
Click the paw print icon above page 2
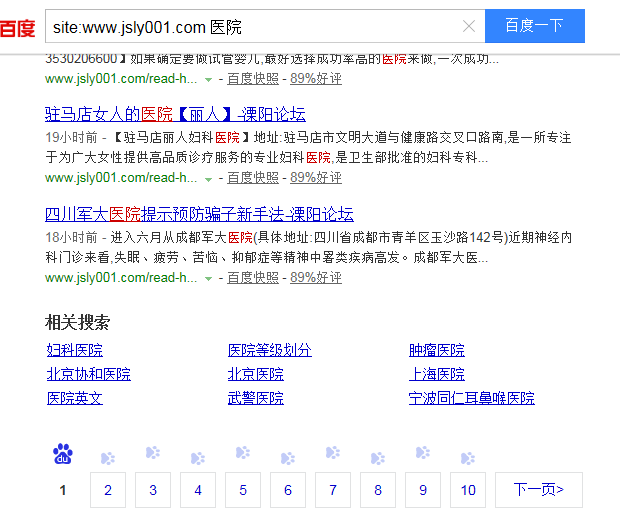108,458
